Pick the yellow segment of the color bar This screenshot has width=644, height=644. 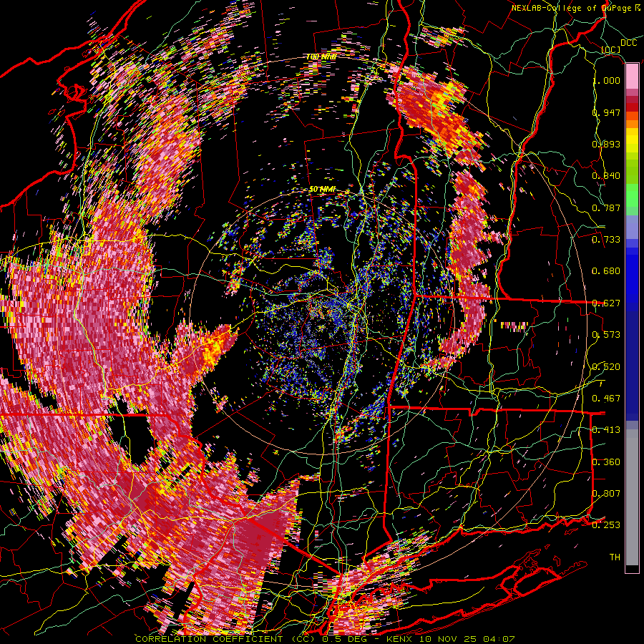click(632, 140)
